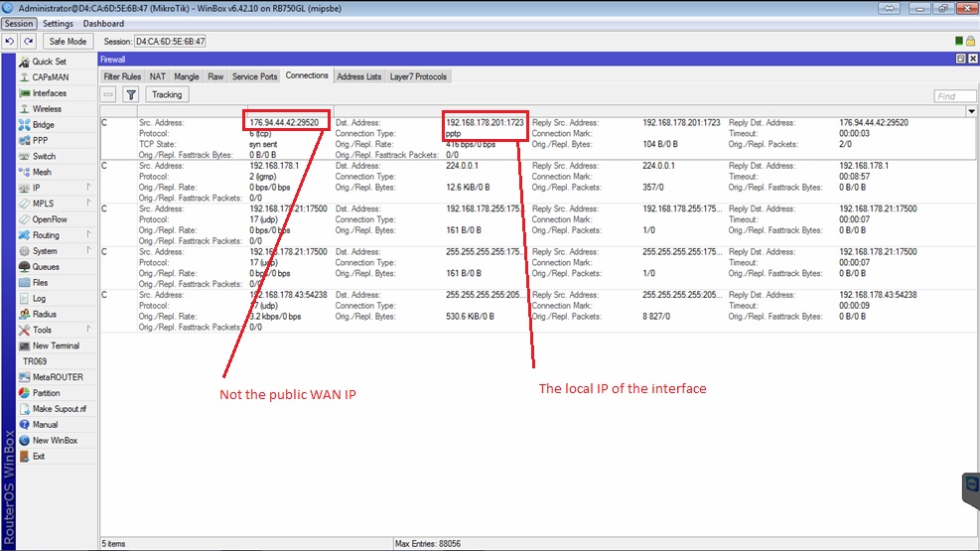Open the Dashboard menu
Viewport: 980px width, 551px height.
(103, 23)
